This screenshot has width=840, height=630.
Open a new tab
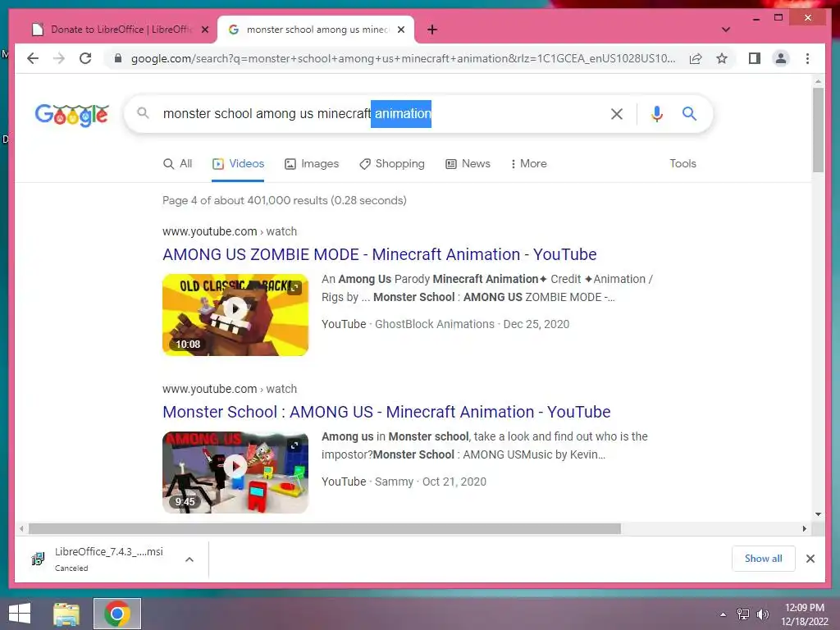[432, 30]
